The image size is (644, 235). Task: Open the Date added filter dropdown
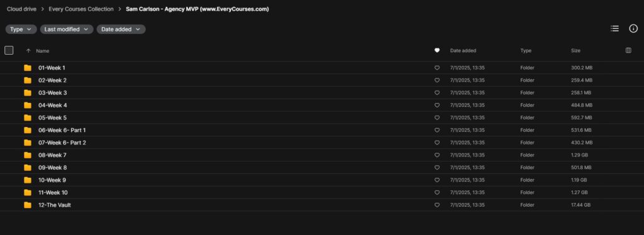click(121, 29)
